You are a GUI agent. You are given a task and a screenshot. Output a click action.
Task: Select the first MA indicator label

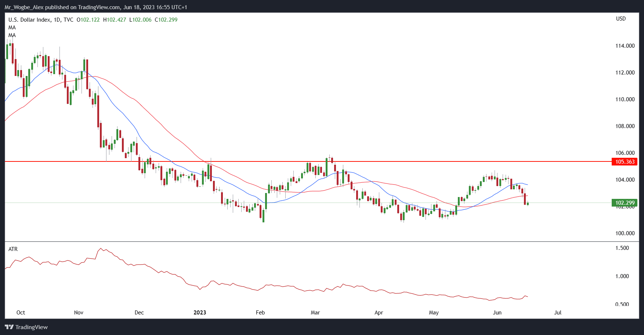12,28
